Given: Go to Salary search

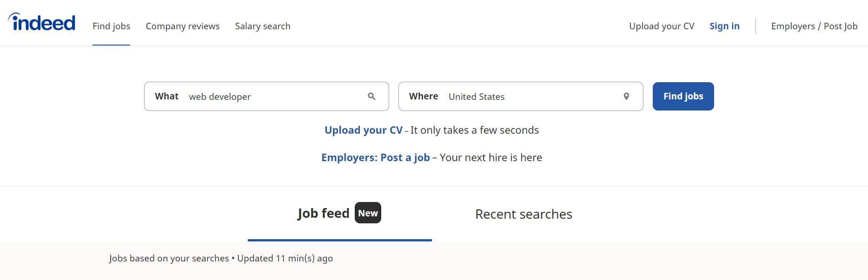Looking at the screenshot, I should (263, 26).
